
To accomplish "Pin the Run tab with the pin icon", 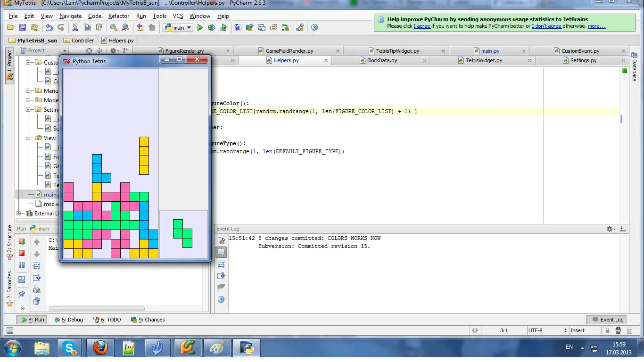I will [x=22, y=294].
